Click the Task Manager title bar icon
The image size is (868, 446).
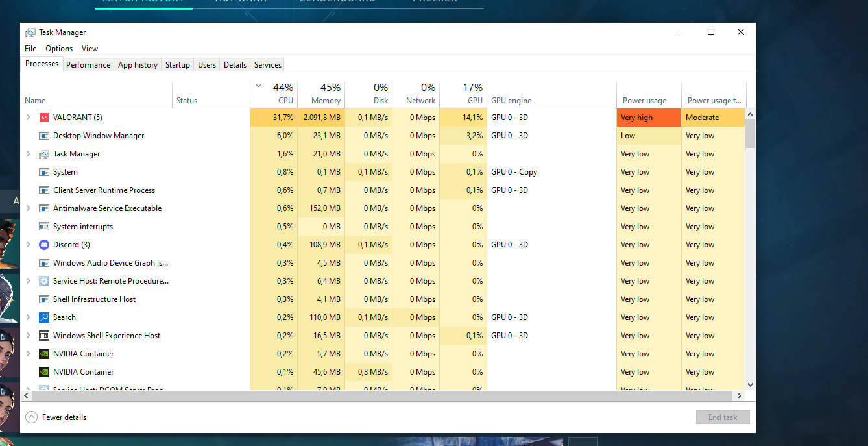[30, 32]
